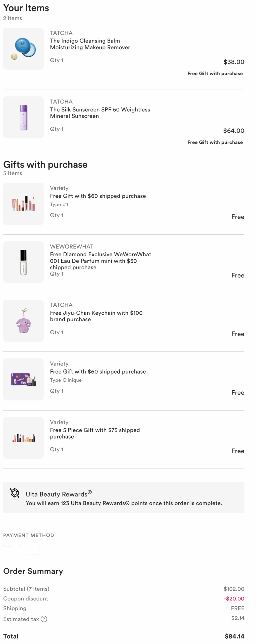Open the Silk Sunscreen product image

point(23,117)
